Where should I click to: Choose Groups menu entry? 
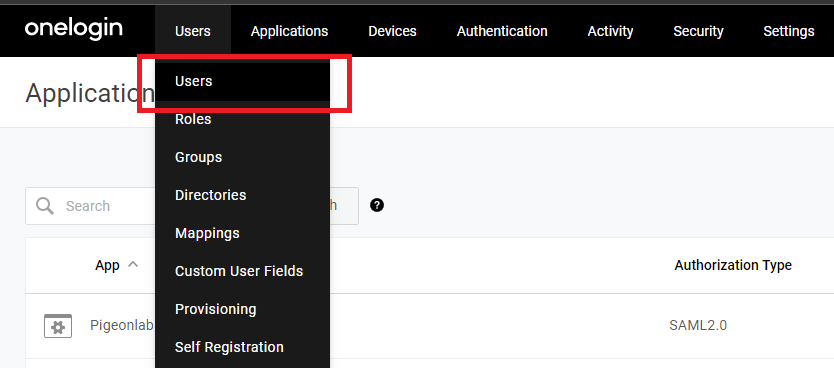click(x=243, y=157)
